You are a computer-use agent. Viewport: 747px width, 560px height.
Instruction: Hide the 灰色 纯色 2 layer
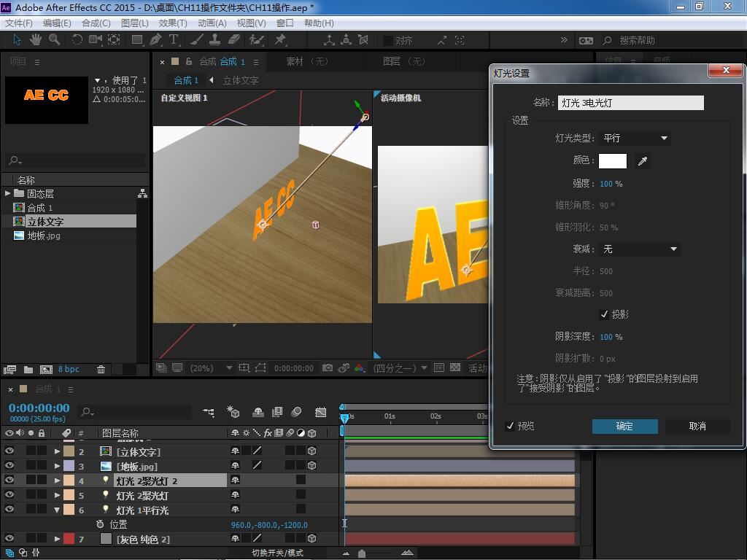[x=9, y=538]
